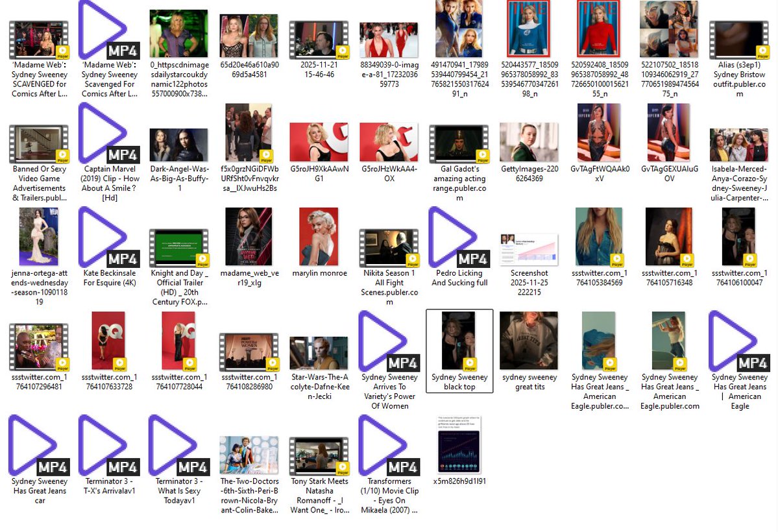Select the 65d20e46a610a9069d5a4581 image thumbnail
Viewport: 778px width, 532px height.
[249, 36]
